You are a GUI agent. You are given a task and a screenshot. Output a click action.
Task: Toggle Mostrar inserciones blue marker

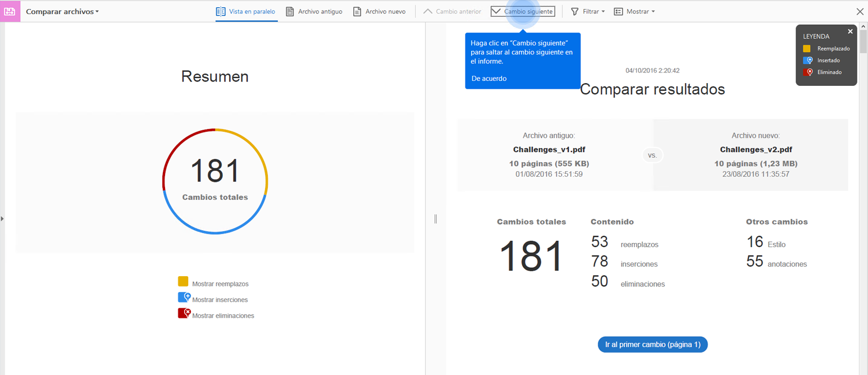pos(184,298)
